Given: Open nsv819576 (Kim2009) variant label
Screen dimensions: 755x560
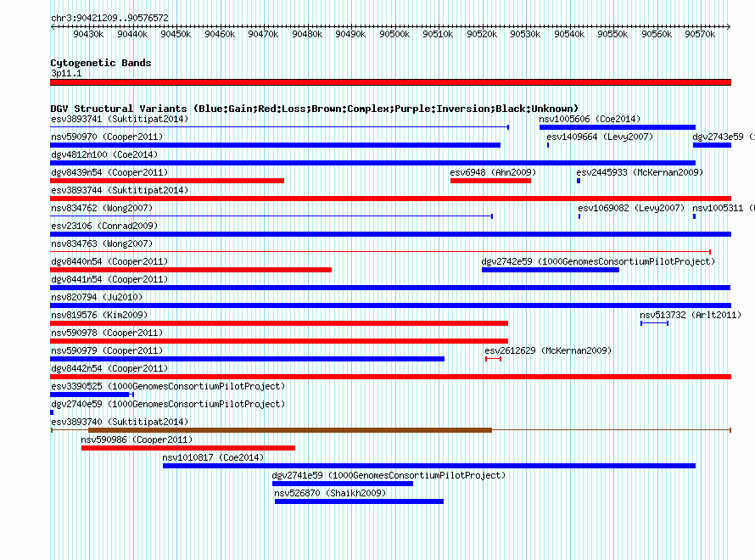Looking at the screenshot, I should [99, 315].
